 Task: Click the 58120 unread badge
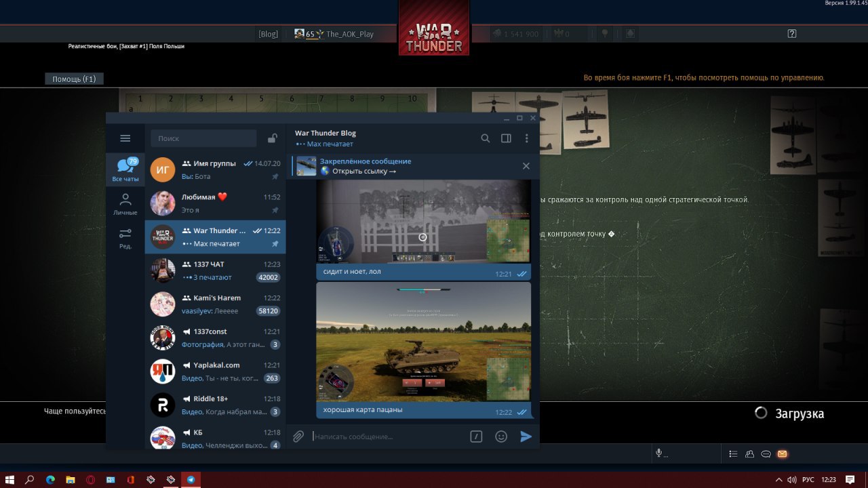coord(269,311)
